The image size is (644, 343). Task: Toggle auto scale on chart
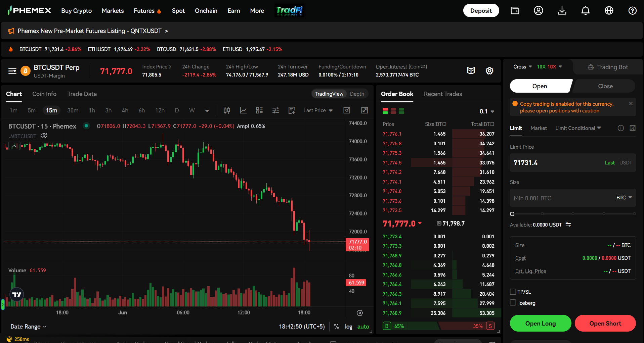[363, 327]
